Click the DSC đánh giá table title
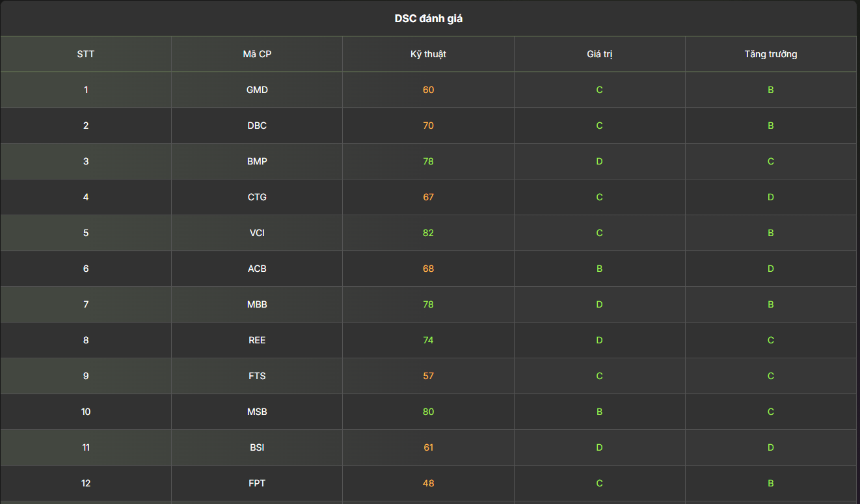860x504 pixels. pos(429,19)
